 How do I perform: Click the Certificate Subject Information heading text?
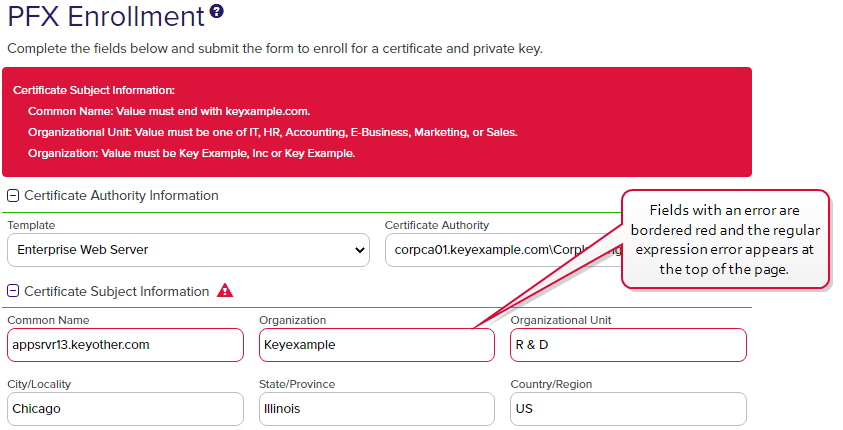(117, 291)
